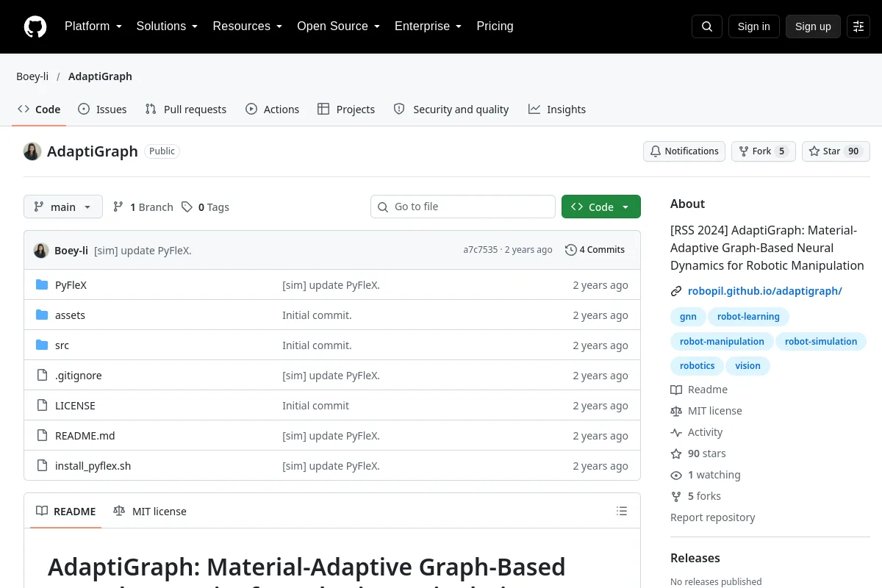This screenshot has height=588, width=882.
Task: Click the robot-learning topic tag
Action: tap(748, 317)
